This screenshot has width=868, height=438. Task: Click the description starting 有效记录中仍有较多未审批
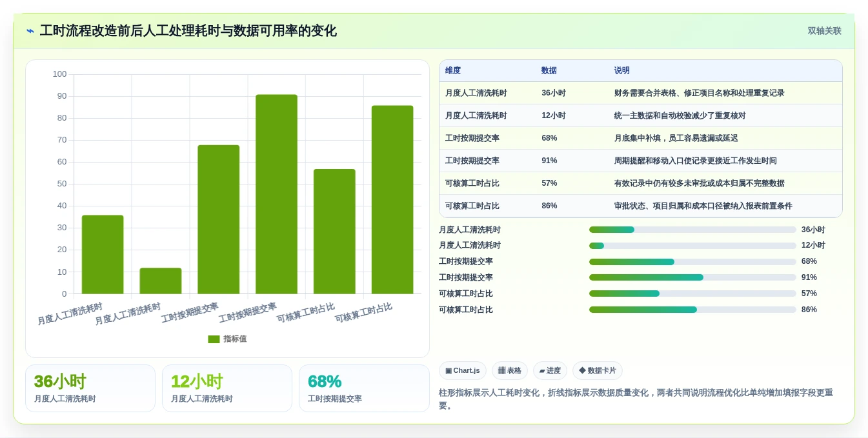pos(700,183)
